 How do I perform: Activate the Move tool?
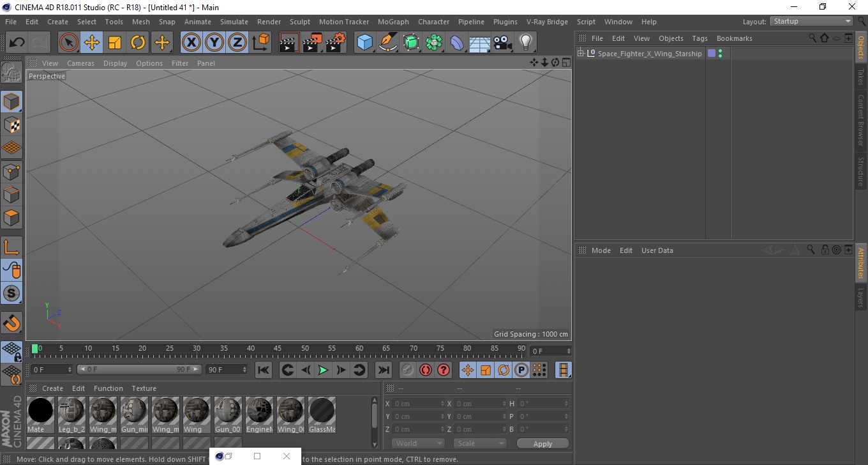(92, 43)
